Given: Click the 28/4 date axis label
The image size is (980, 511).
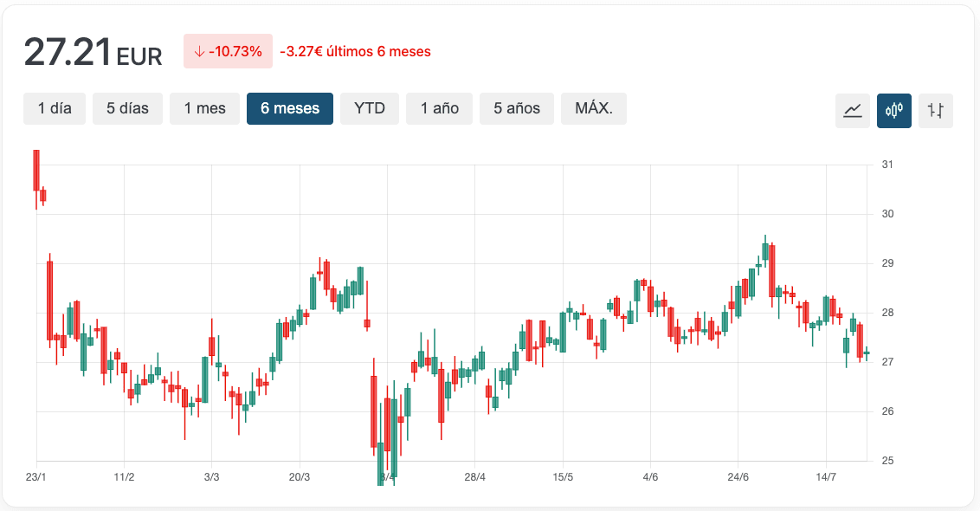Looking at the screenshot, I should pyautogui.click(x=474, y=477).
